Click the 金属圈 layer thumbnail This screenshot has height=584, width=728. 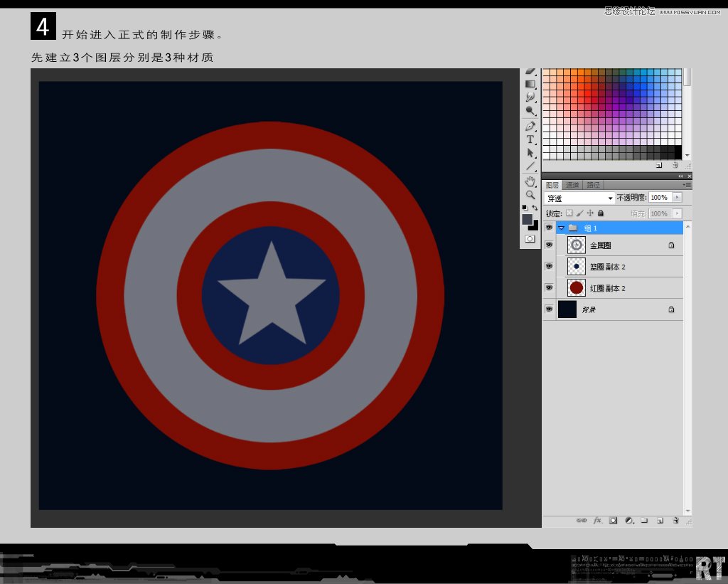pyautogui.click(x=576, y=245)
